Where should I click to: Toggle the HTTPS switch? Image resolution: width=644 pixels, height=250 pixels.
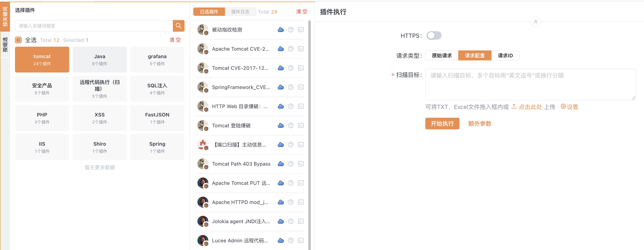434,35
